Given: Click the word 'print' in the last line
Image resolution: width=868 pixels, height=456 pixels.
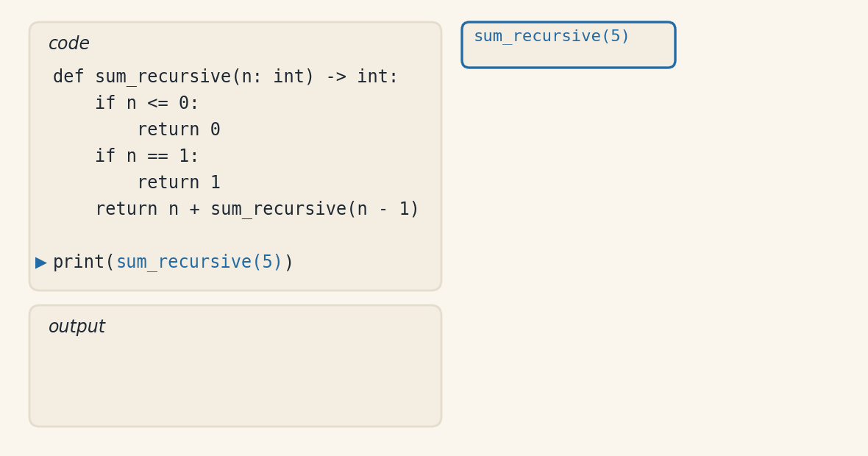Looking at the screenshot, I should (79, 262).
